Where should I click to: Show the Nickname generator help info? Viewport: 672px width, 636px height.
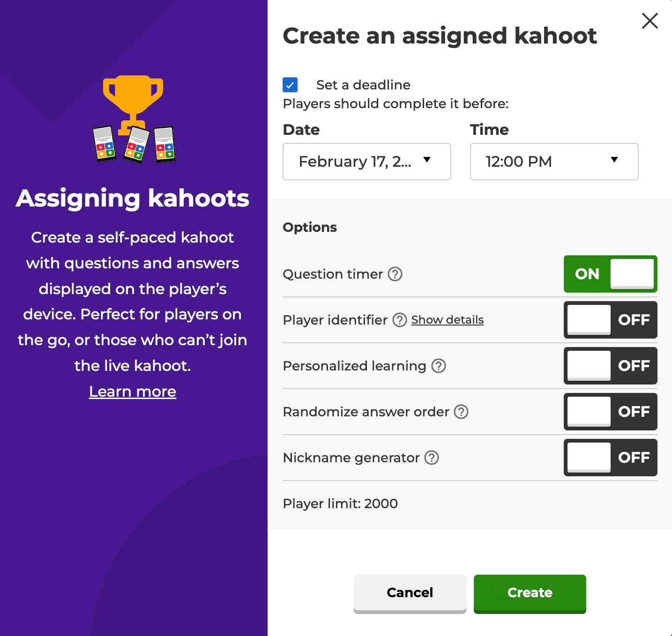pos(432,458)
